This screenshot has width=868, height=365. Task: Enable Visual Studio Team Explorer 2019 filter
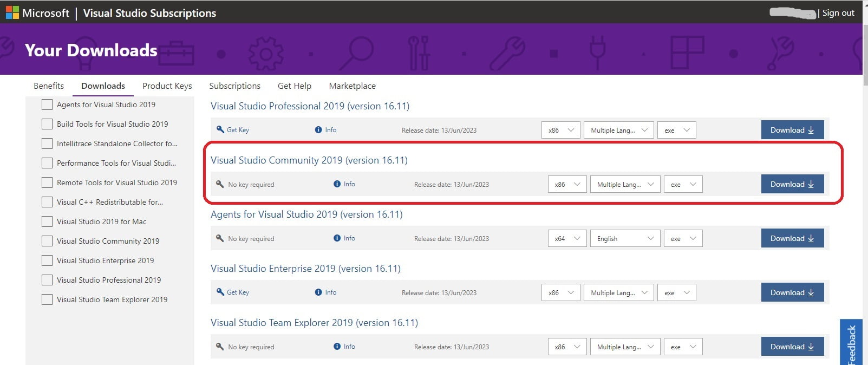(x=47, y=299)
